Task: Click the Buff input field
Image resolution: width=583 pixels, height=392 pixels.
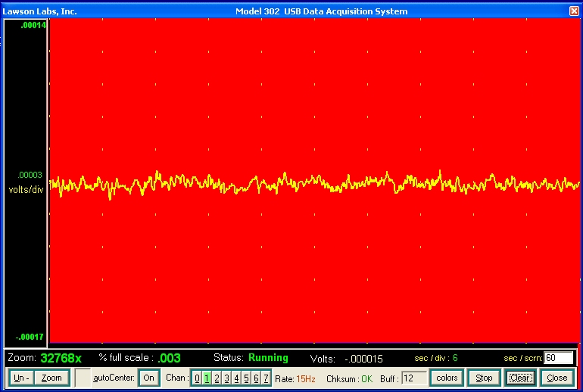Action: (x=413, y=378)
